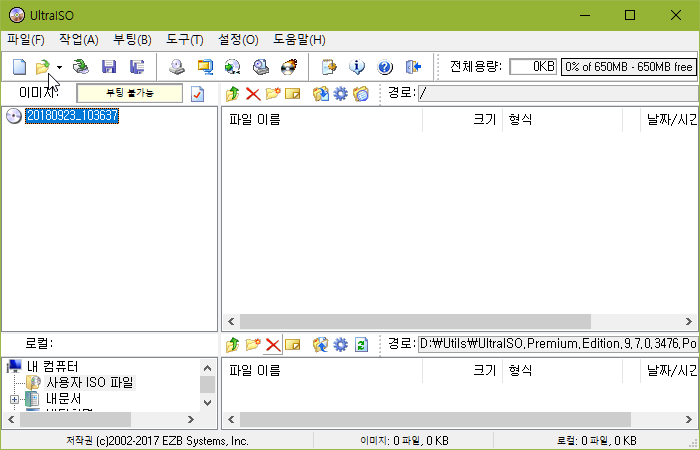Screen dimensions: 700x450
Task: Select 내 컴퓨터 in local tree
Action: (x=52, y=367)
